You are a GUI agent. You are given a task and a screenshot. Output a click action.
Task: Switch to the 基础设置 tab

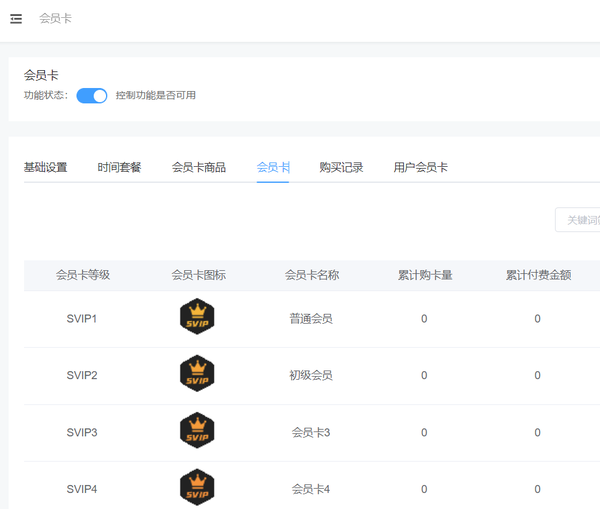coord(46,167)
